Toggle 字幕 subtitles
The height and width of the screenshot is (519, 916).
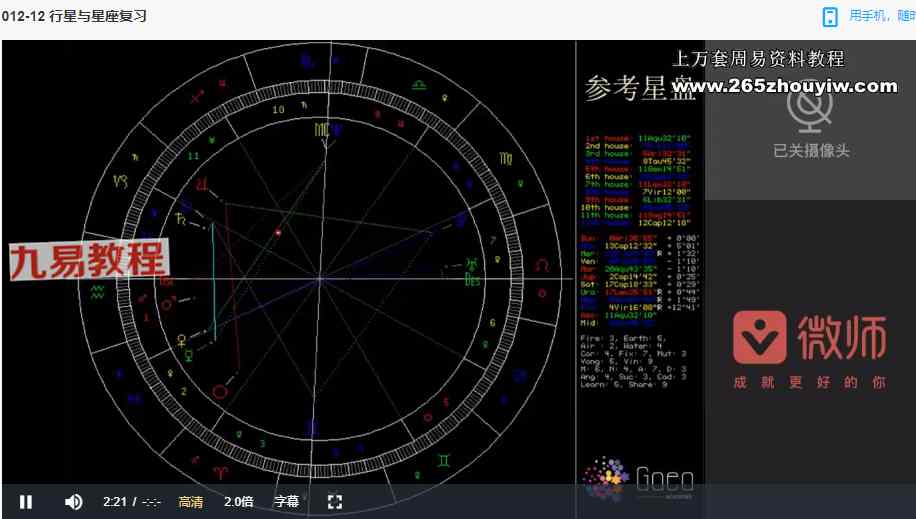(286, 501)
